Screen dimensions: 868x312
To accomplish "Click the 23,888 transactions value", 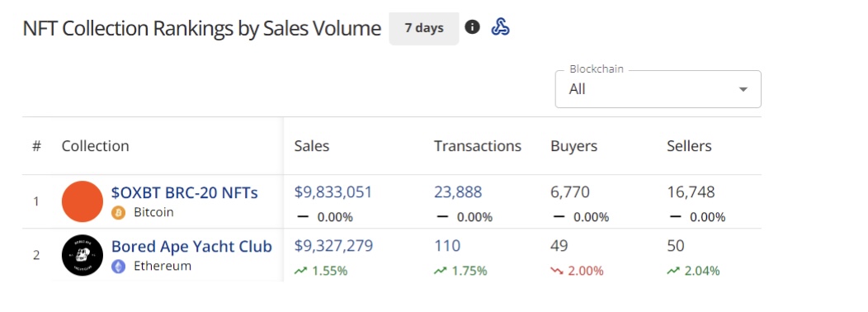I will click(x=458, y=192).
